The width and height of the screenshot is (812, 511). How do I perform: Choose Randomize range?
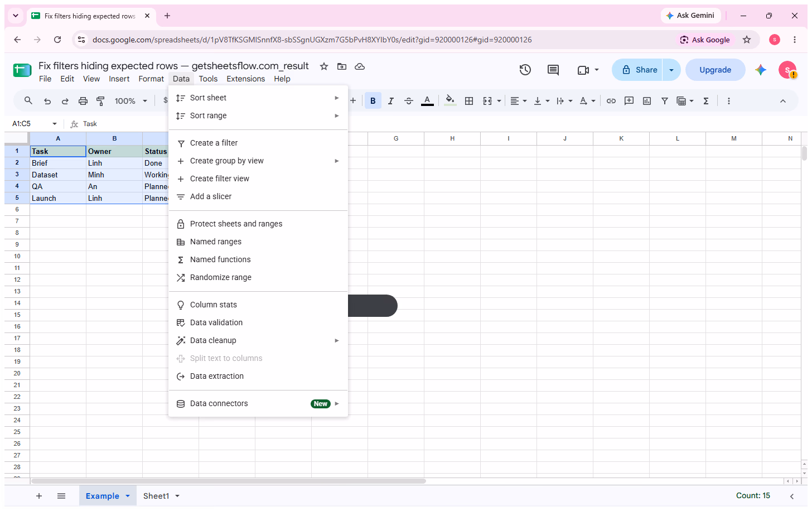(258, 277)
